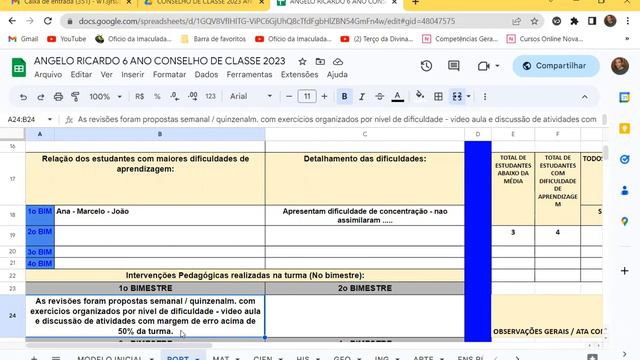640x360 pixels.
Task: Open Google Keep side panel icon
Action: click(624, 129)
